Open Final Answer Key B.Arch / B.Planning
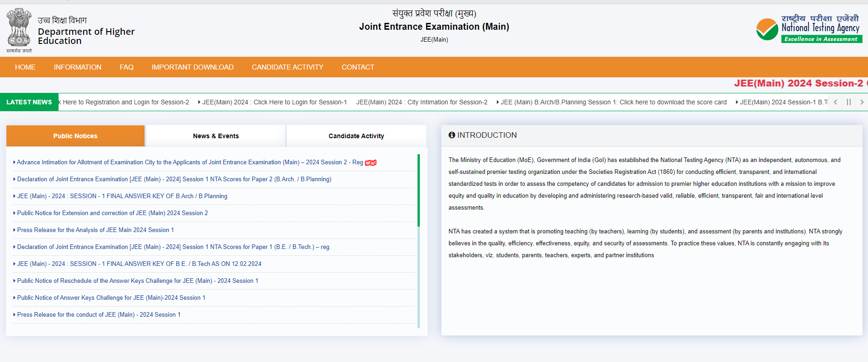This screenshot has width=868, height=362. [122, 196]
